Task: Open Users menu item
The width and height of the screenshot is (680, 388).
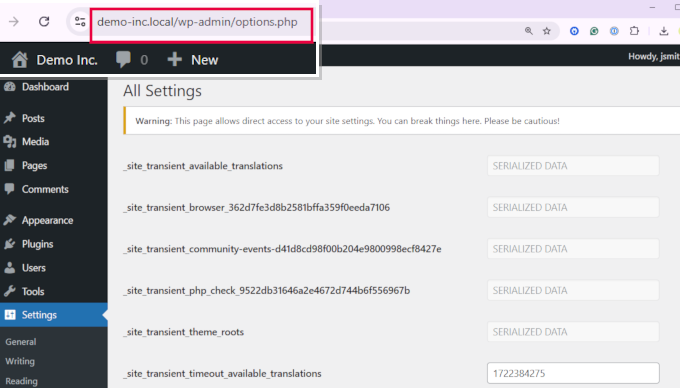Action: point(33,268)
